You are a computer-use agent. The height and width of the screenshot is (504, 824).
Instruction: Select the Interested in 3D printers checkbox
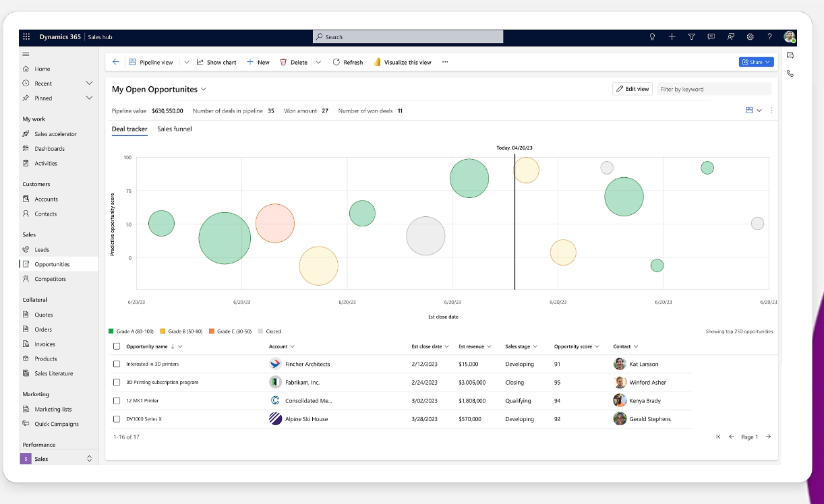(117, 364)
